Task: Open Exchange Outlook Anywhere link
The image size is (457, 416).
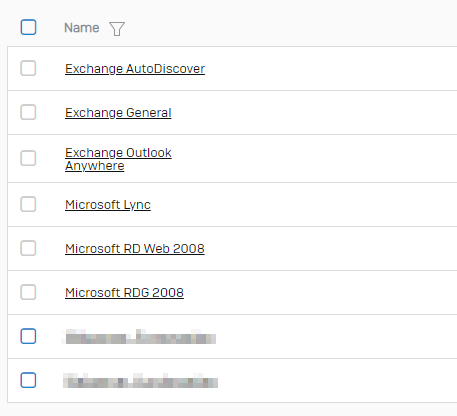Action: tap(118, 159)
